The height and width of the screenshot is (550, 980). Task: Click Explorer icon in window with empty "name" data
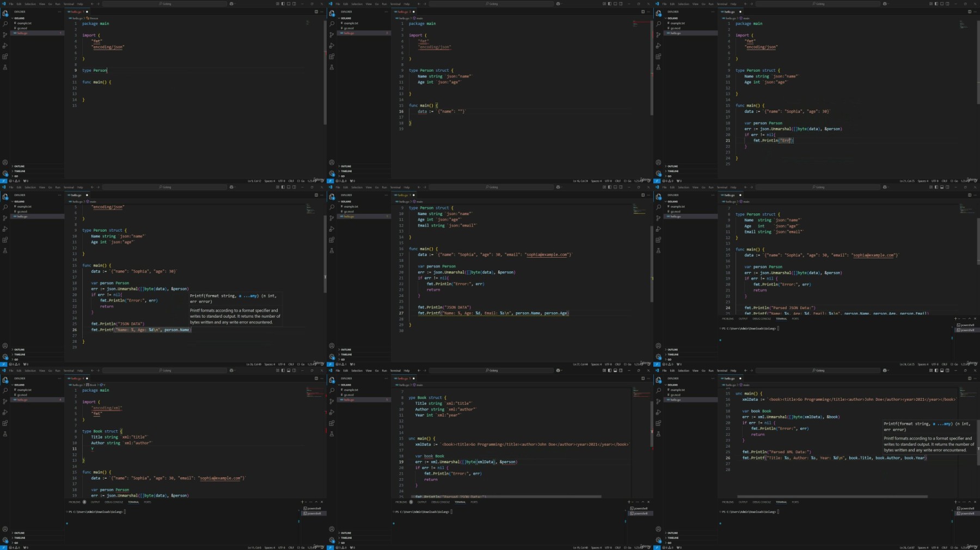332,14
